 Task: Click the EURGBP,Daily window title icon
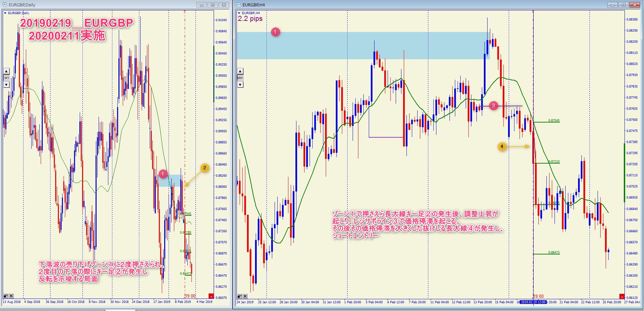5,5
